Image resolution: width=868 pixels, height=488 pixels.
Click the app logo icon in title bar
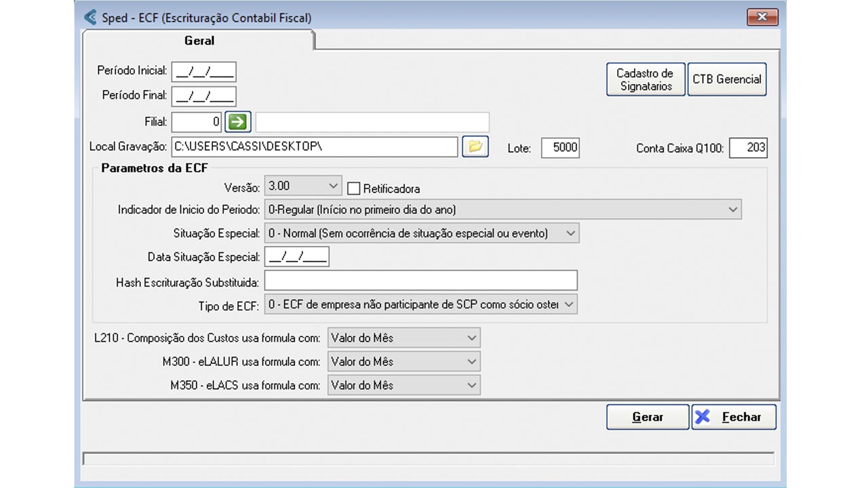coord(90,18)
